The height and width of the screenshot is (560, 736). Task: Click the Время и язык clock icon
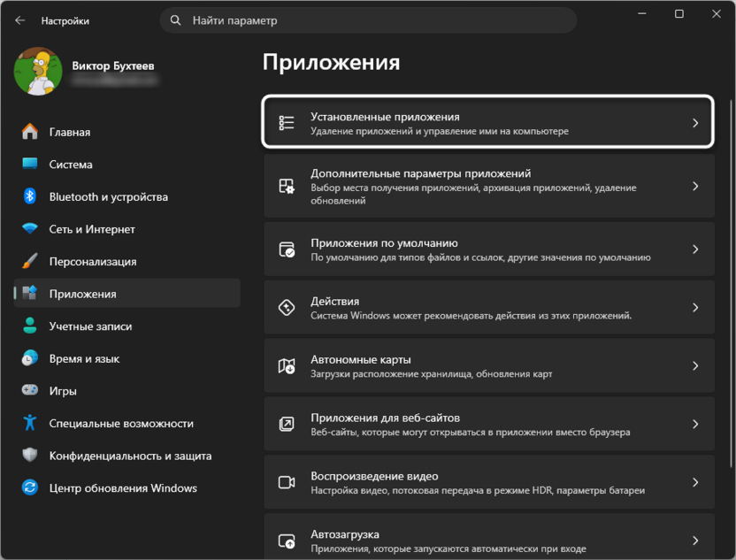29,358
